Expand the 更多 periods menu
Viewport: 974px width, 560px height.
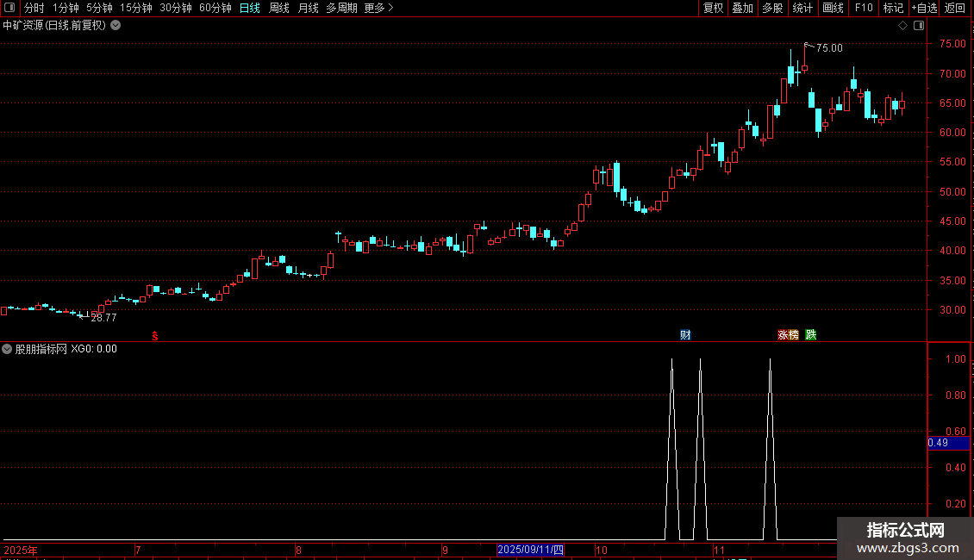pos(378,8)
